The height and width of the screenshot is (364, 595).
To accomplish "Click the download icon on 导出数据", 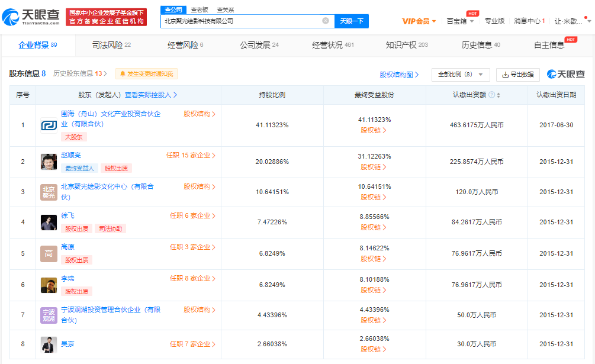I will click(x=505, y=75).
